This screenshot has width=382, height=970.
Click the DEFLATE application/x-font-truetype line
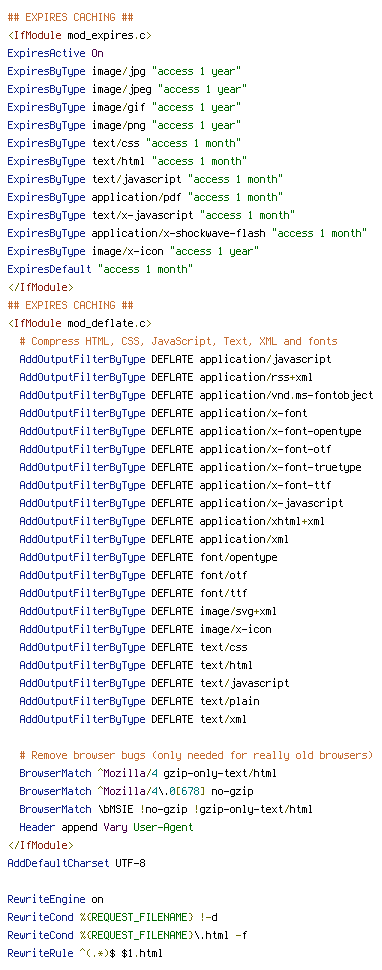pyautogui.click(x=190, y=467)
